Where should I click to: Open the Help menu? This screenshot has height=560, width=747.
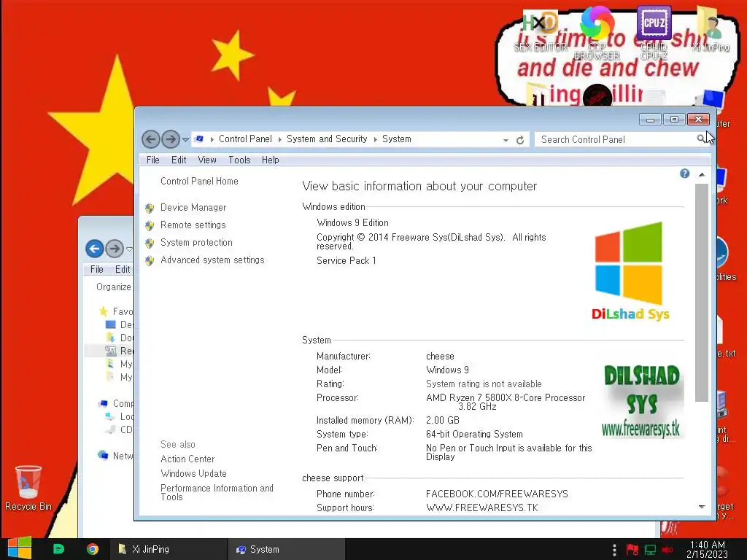tap(270, 160)
